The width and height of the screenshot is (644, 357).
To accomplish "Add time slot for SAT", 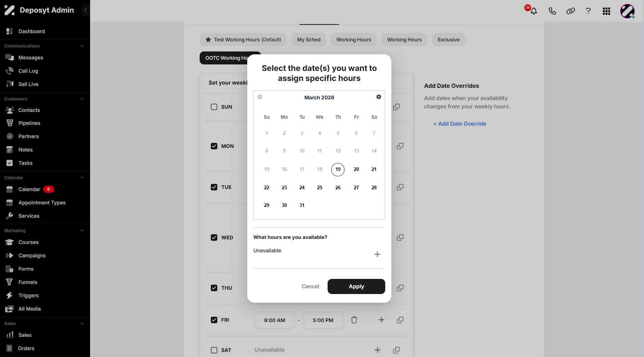I will pos(378,350).
